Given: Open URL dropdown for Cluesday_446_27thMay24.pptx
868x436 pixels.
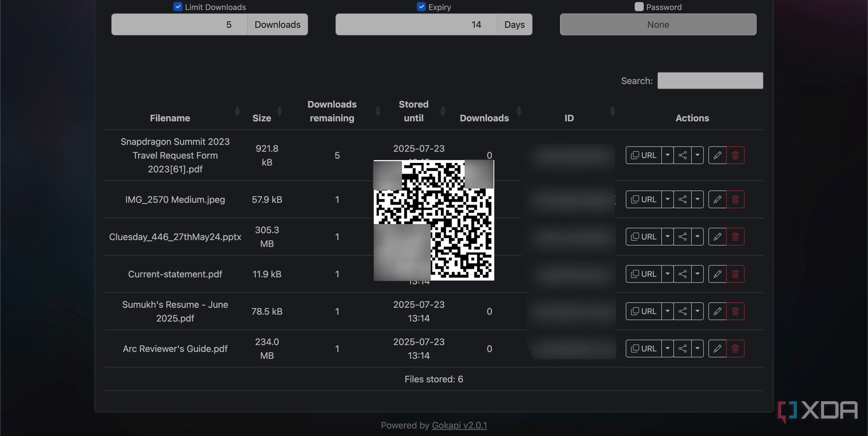Looking at the screenshot, I should click(667, 237).
